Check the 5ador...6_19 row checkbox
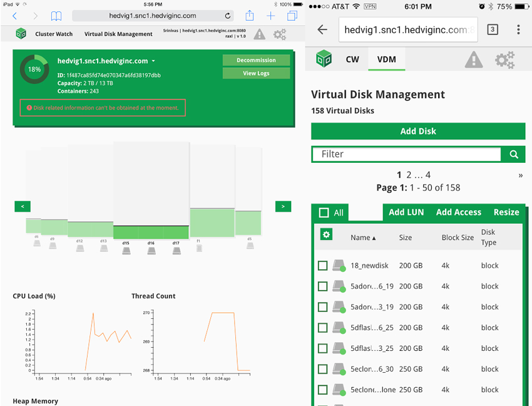The width and height of the screenshot is (532, 406). [323, 286]
